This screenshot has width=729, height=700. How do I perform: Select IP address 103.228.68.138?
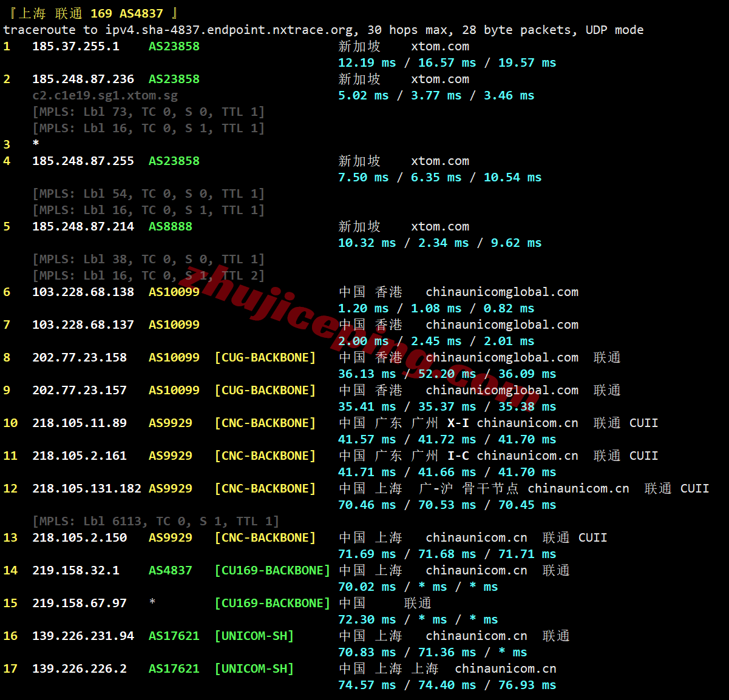pos(83,292)
